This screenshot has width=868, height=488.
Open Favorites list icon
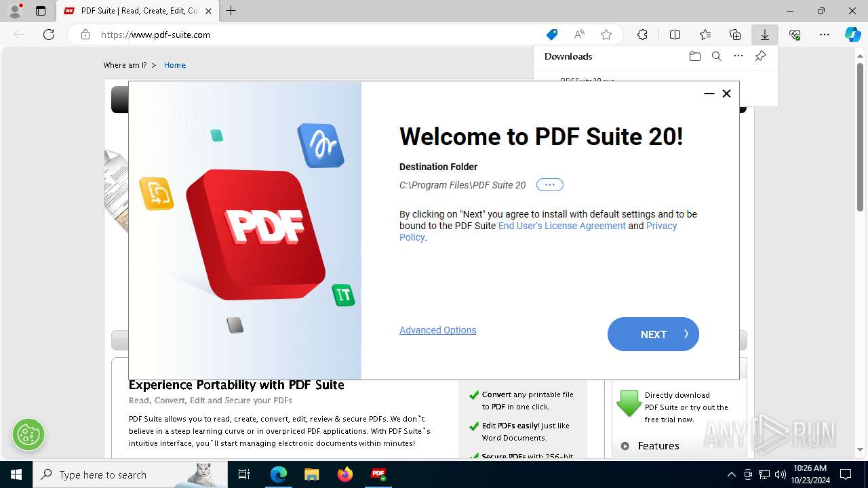coord(705,35)
